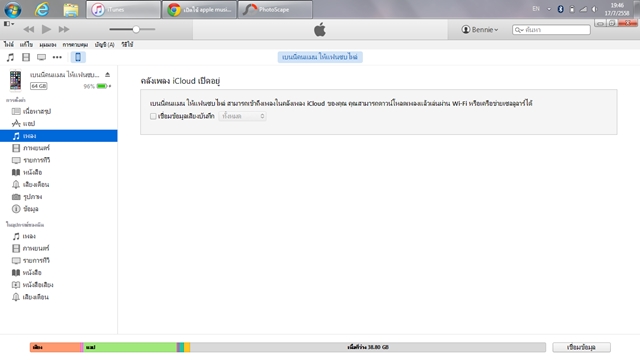Click the Bluetooth tray icon
Screen dimensions: 640x360
tap(561, 9)
